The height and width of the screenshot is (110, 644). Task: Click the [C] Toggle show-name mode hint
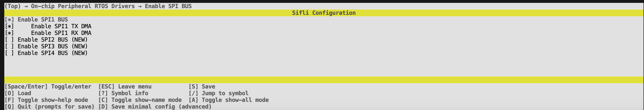140,100
